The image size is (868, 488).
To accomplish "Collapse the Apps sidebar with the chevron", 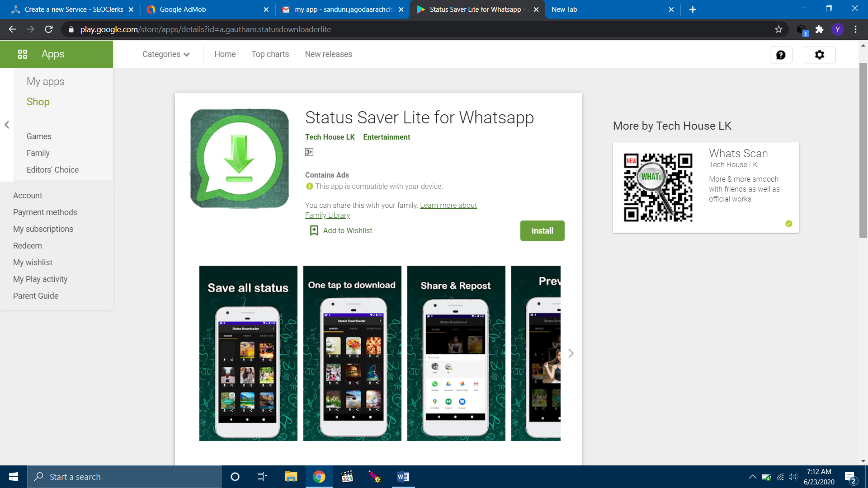I will pos(7,125).
